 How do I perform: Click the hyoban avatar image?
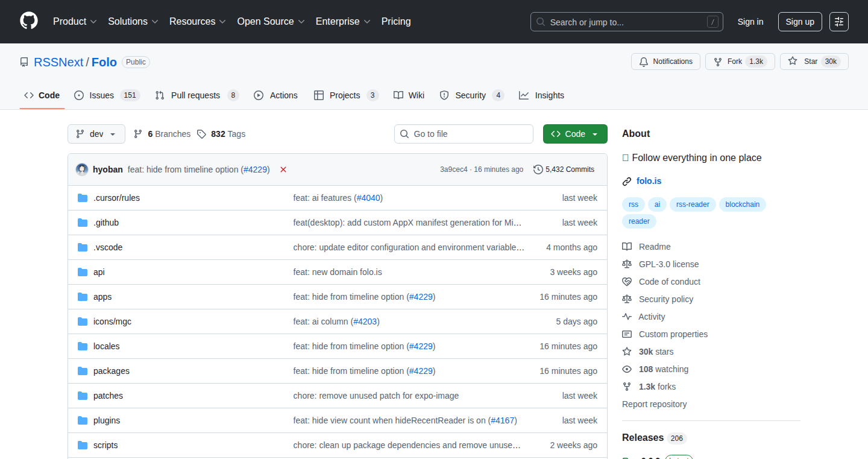(82, 169)
